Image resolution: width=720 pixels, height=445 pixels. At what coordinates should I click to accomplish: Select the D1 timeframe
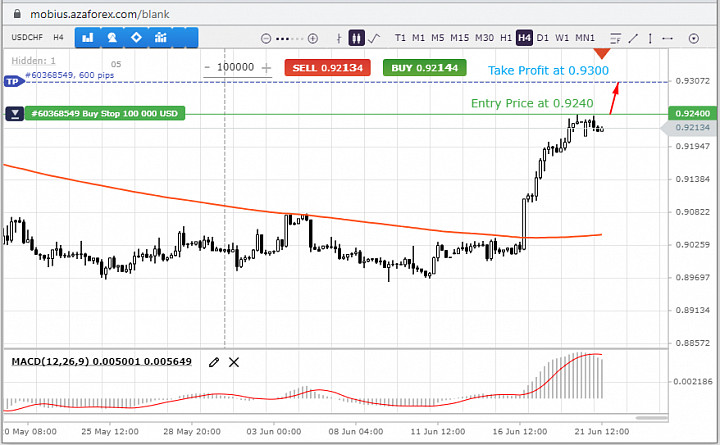543,38
